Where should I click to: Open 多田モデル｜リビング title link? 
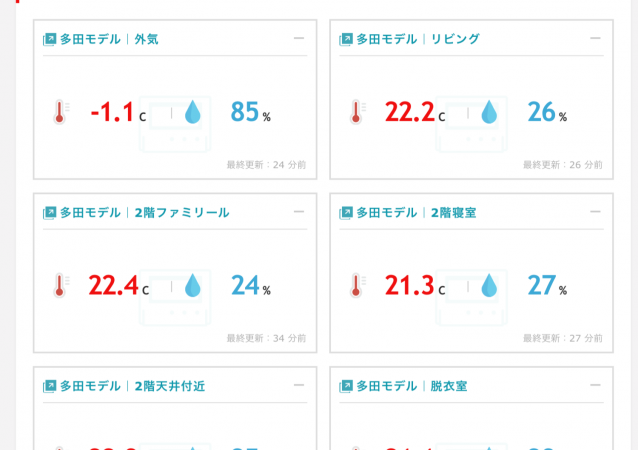pos(418,39)
